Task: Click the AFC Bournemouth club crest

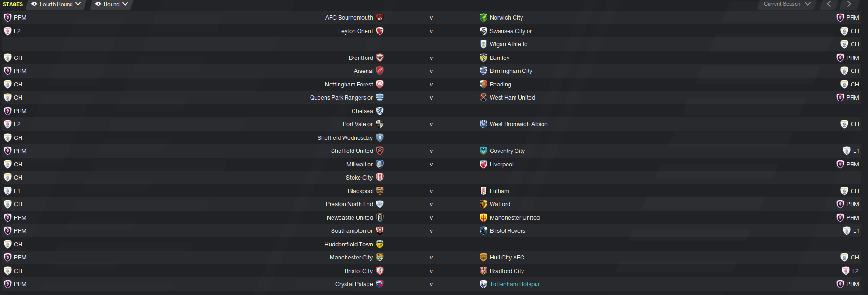Action: point(380,18)
